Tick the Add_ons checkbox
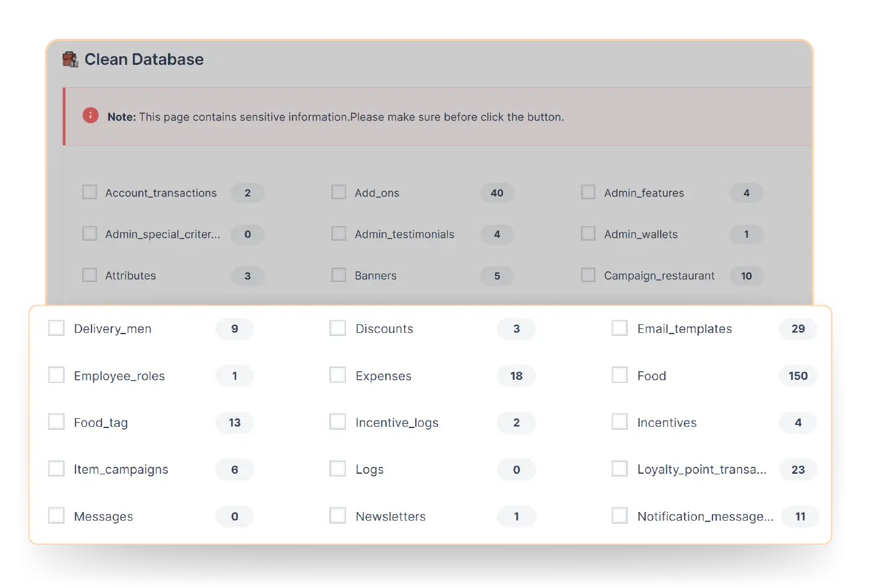Screen dimensions: 870x588 coord(339,192)
